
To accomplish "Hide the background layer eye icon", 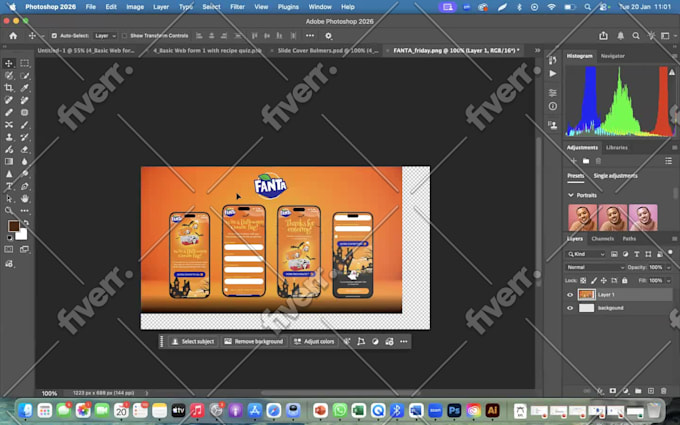I will (570, 308).
